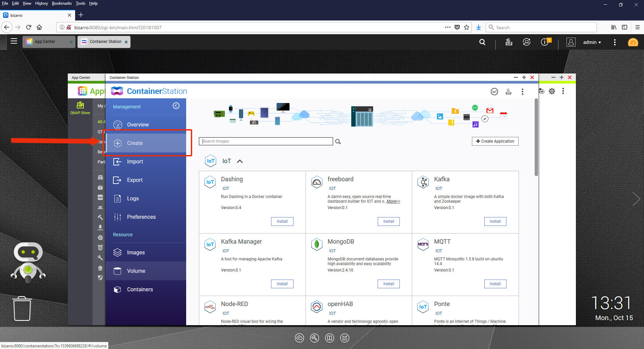The width and height of the screenshot is (644, 349).
Task: Click the Dashing IoT card icon
Action: coord(210,182)
